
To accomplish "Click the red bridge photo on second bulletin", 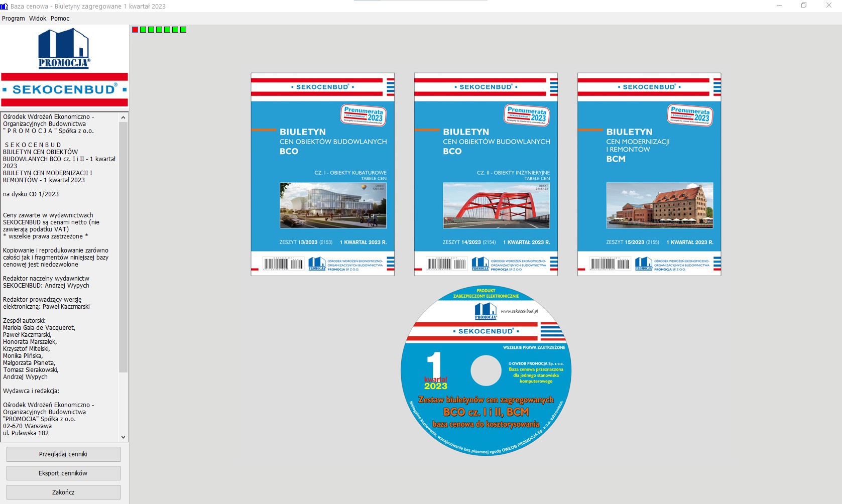I will [x=496, y=205].
